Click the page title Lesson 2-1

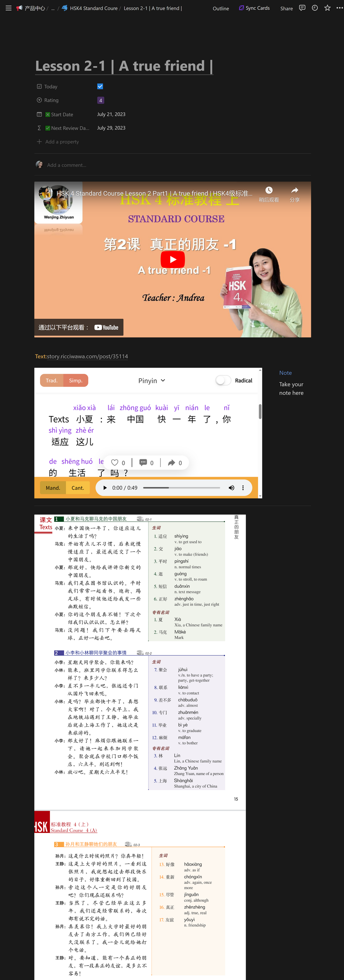(124, 66)
